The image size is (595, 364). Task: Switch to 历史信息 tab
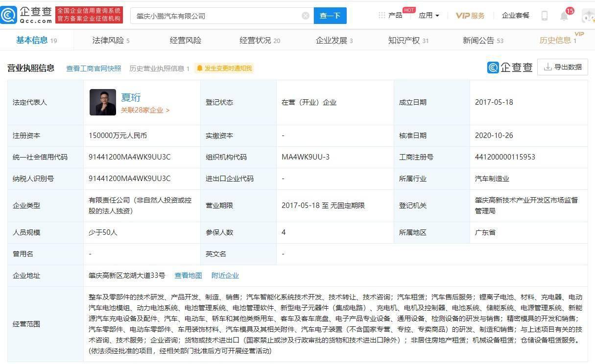tap(558, 40)
